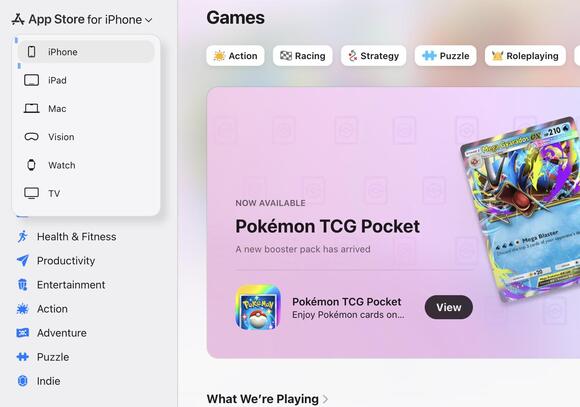This screenshot has width=580, height=407.
Task: Select the TV icon option
Action: pos(31,193)
